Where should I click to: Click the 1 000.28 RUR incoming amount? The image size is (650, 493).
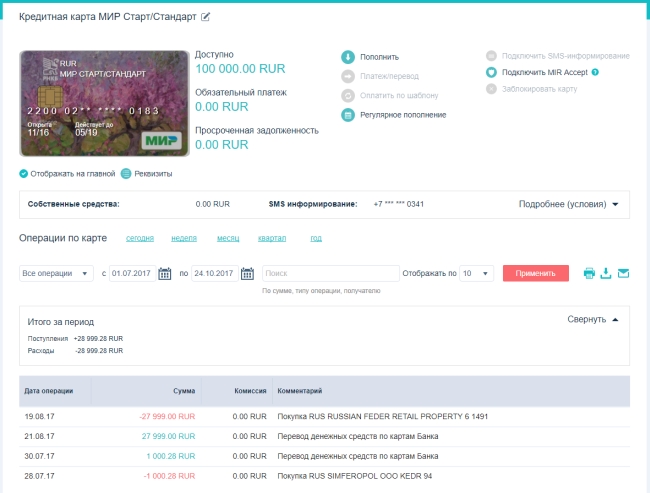(170, 456)
